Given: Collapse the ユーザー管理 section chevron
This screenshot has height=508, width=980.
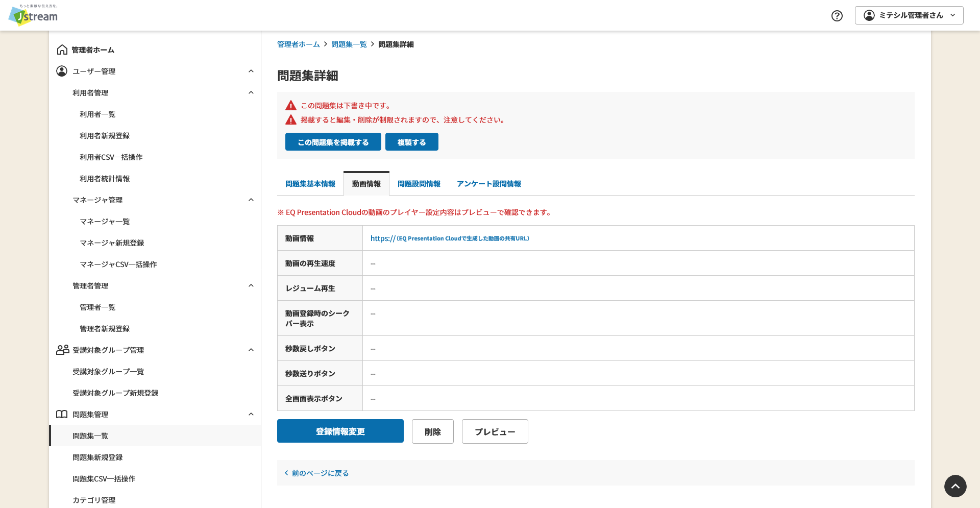Looking at the screenshot, I should (251, 71).
